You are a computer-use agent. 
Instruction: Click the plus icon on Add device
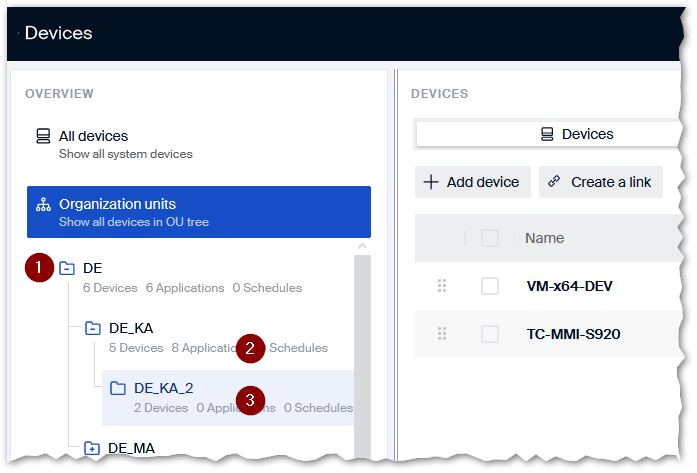431,182
